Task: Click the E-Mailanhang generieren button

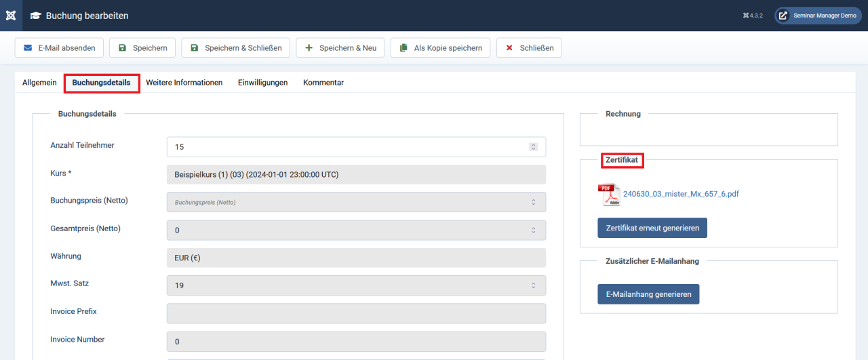Action: (648, 294)
